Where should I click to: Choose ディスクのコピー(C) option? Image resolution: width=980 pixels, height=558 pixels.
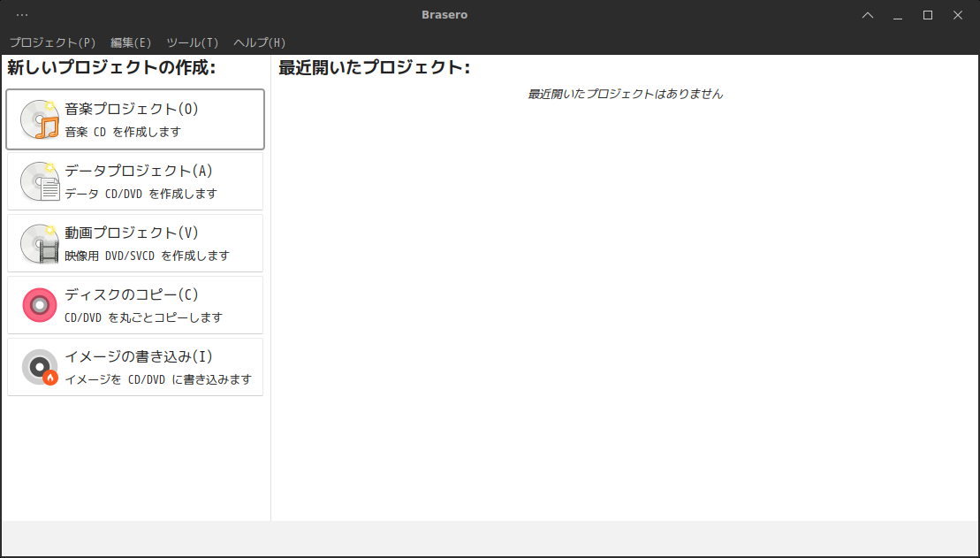pos(135,305)
